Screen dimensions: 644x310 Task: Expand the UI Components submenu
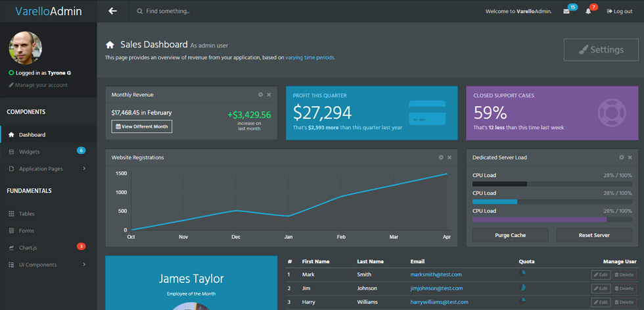tap(49, 265)
